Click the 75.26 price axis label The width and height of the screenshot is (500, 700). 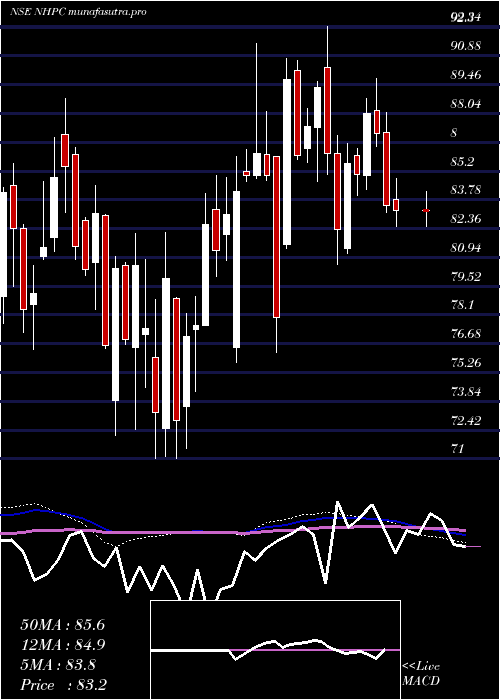[x=466, y=363]
